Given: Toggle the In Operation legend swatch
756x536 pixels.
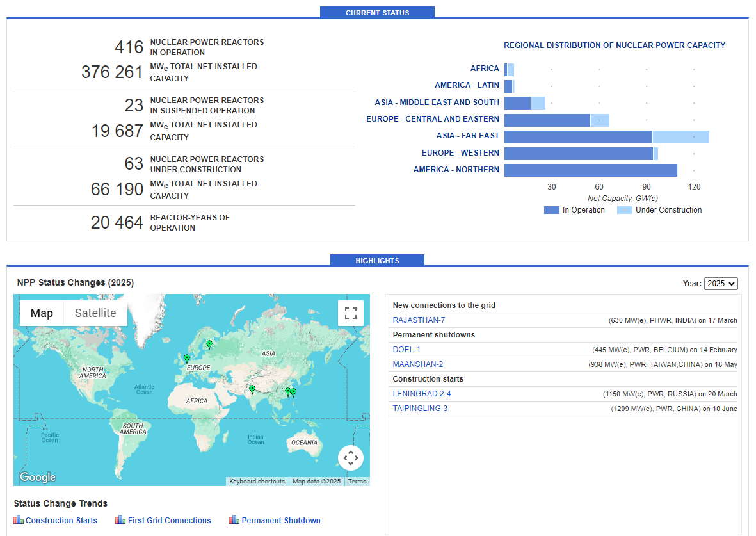Looking at the screenshot, I should click(x=552, y=210).
